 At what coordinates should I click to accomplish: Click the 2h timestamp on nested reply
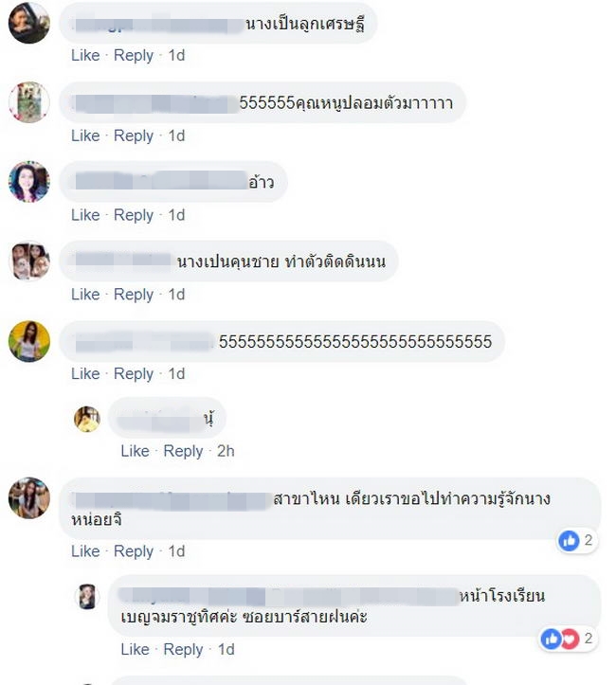click(x=226, y=451)
